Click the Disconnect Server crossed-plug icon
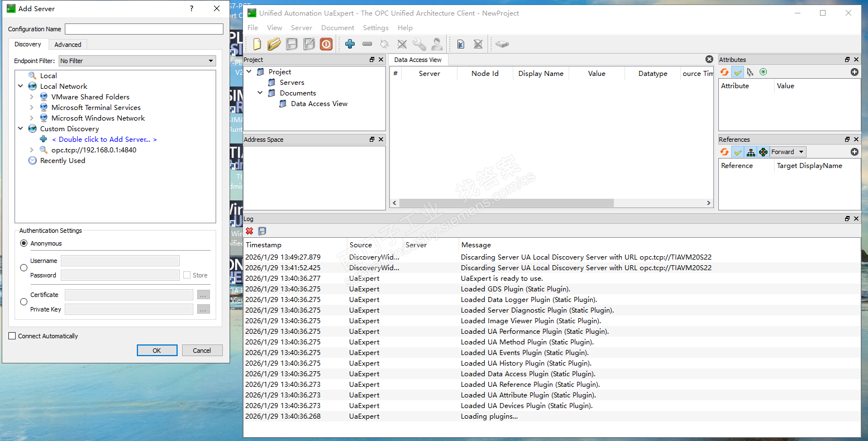868x441 pixels. (402, 44)
